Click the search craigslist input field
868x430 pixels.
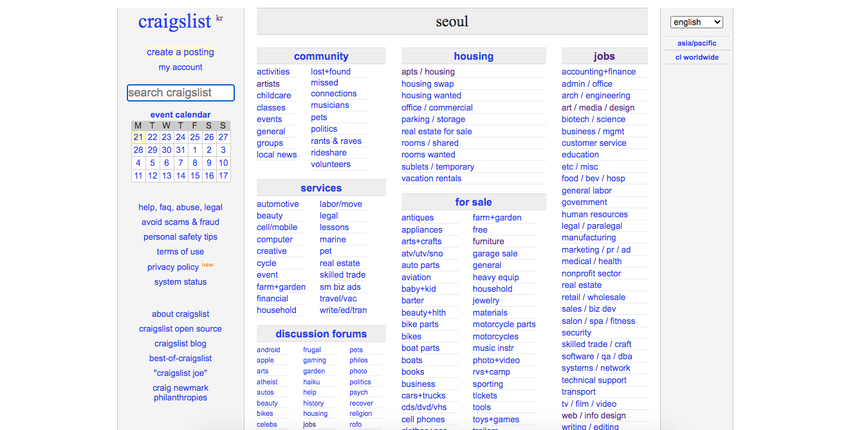coord(181,93)
